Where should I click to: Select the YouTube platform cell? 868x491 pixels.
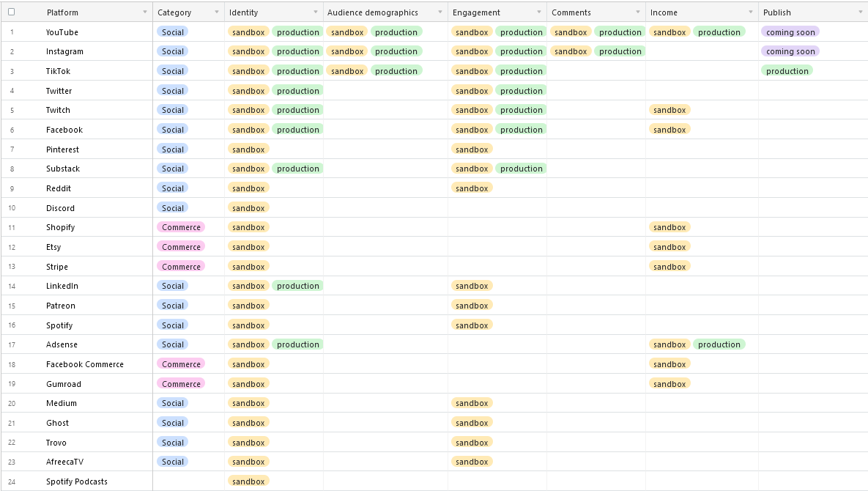[x=62, y=32]
